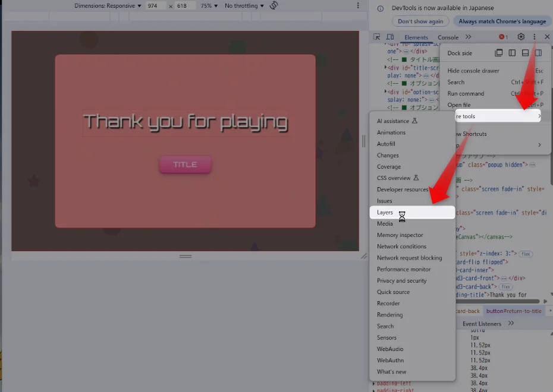
Task: Open the Dimensions Responsive dropdown
Action: 108,5
